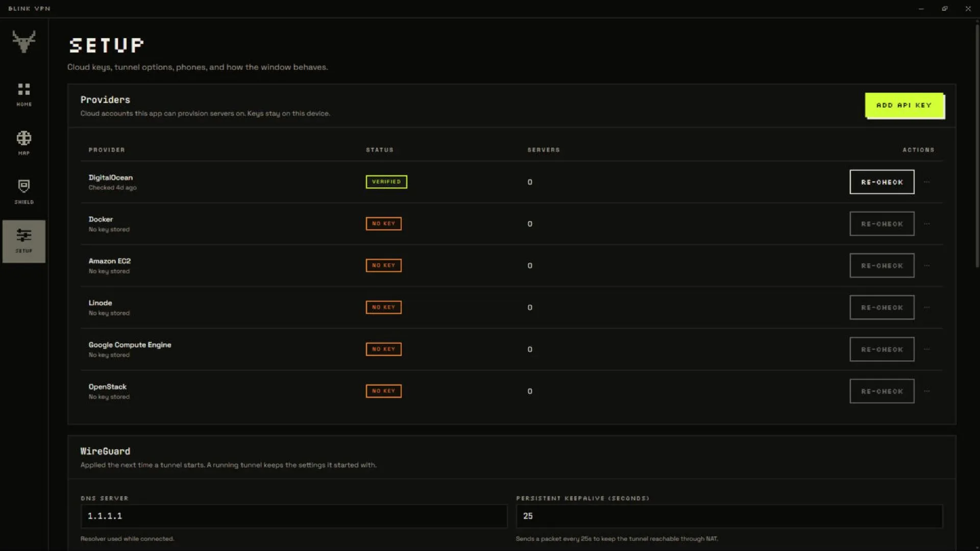
Task: Select the Google Compute Engine provider name
Action: pyautogui.click(x=130, y=345)
